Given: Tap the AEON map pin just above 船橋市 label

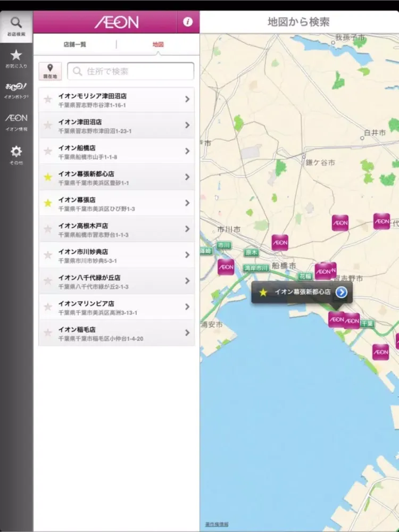Looking at the screenshot, I should point(280,243).
